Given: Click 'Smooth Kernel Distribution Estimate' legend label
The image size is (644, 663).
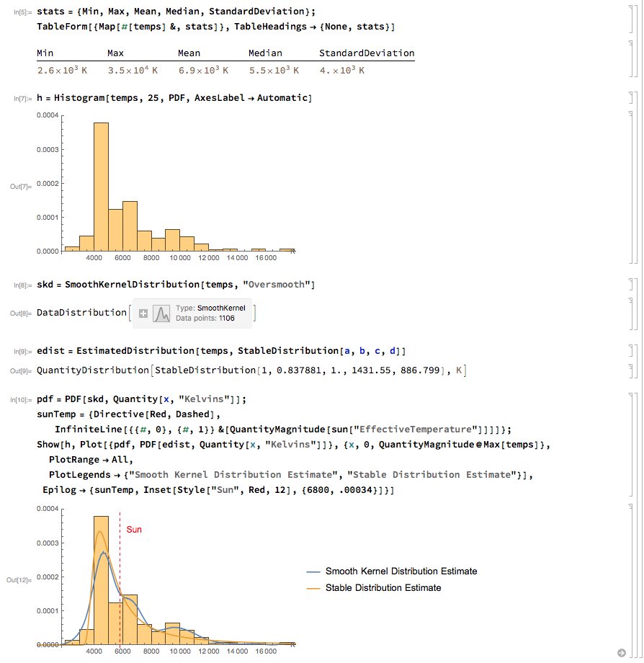Looking at the screenshot, I should 401,571.
